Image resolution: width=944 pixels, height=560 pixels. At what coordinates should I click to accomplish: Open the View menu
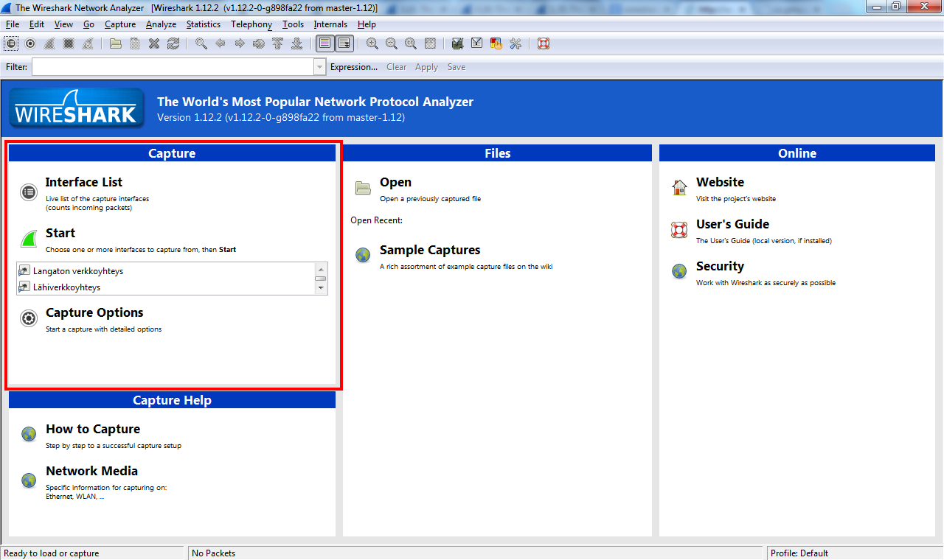coord(63,24)
